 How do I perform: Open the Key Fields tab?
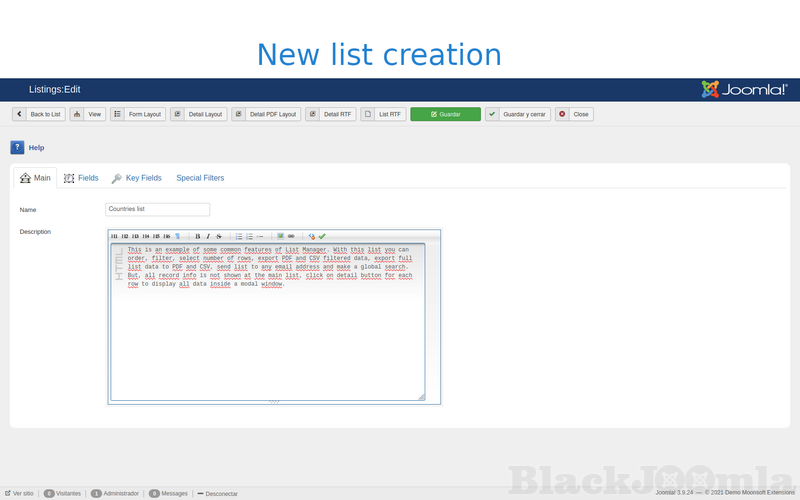click(x=136, y=178)
